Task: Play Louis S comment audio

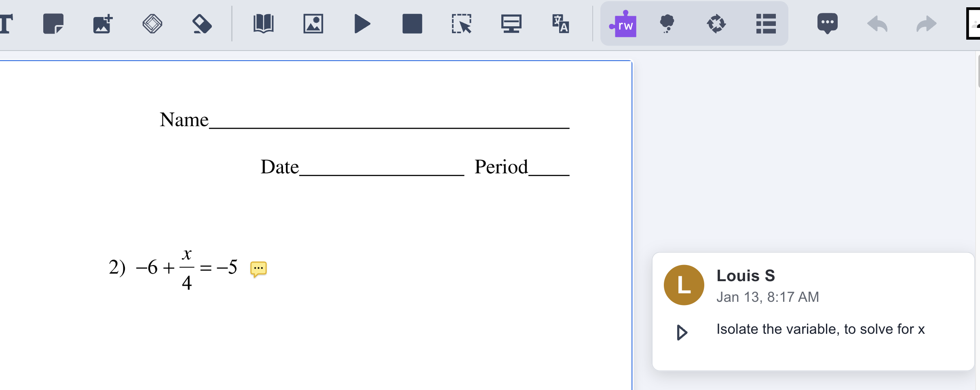Action: click(682, 333)
